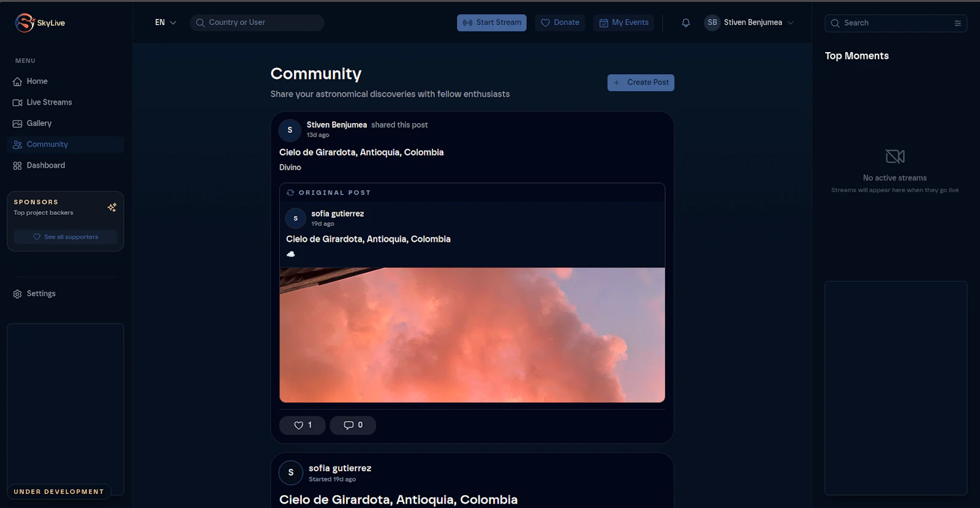Click the Create Post button
980x508 pixels.
coord(641,83)
